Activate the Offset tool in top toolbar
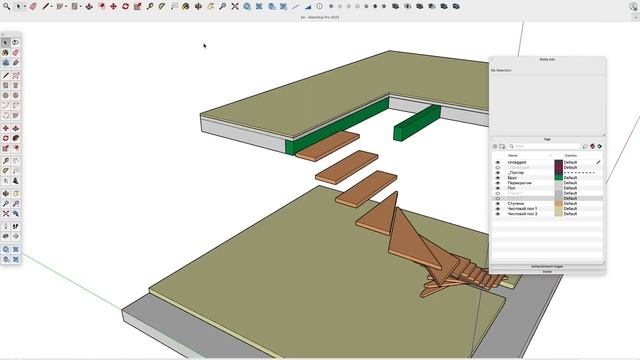Image resolution: width=640 pixels, height=360 pixels. (101, 7)
